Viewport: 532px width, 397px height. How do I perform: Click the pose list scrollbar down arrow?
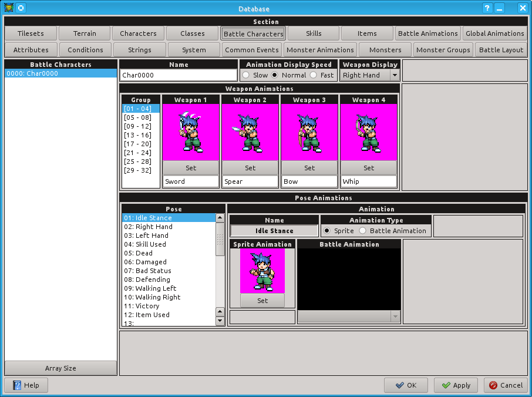tap(220, 320)
